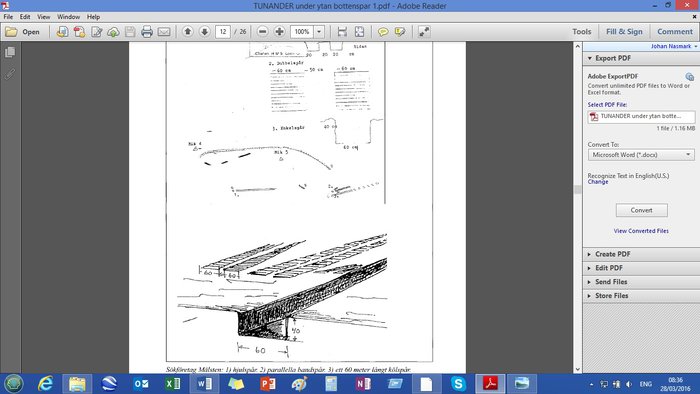Open the zoom level dropdown arrow

[319, 32]
